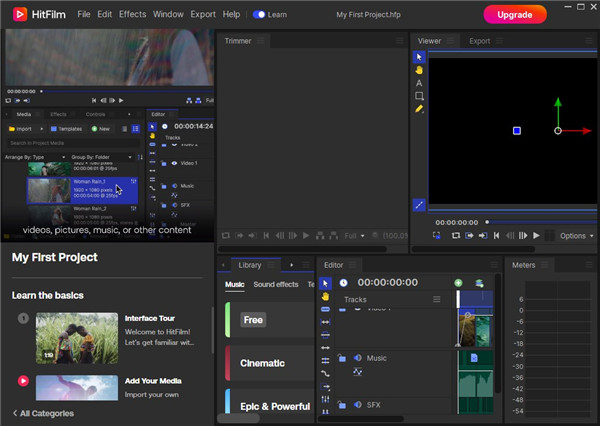Switch to the Sound effects tab
Image resolution: width=600 pixels, height=426 pixels.
tap(275, 285)
